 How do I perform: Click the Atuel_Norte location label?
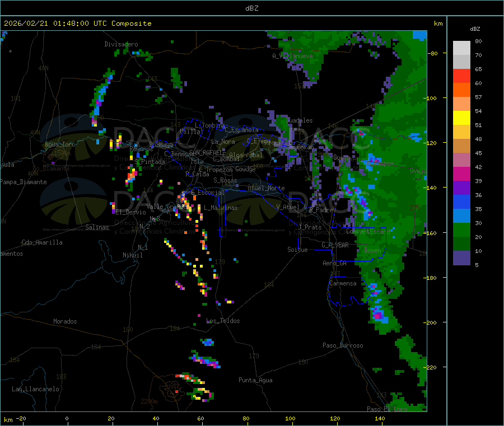(266, 188)
